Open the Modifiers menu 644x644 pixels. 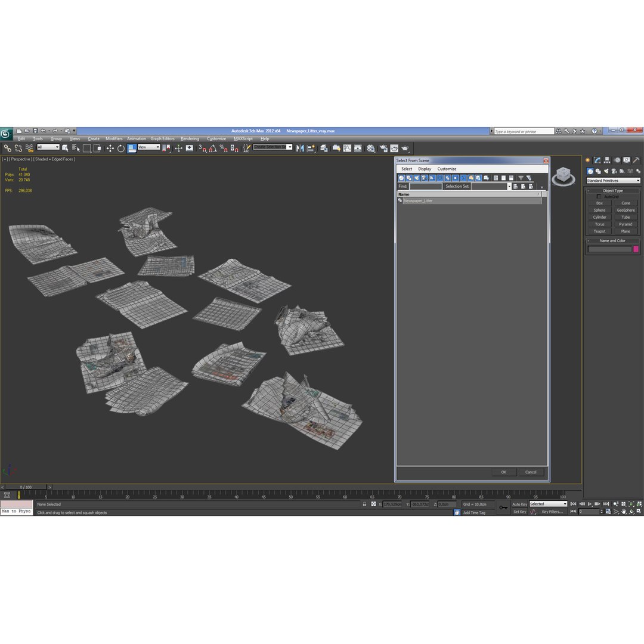(x=114, y=139)
